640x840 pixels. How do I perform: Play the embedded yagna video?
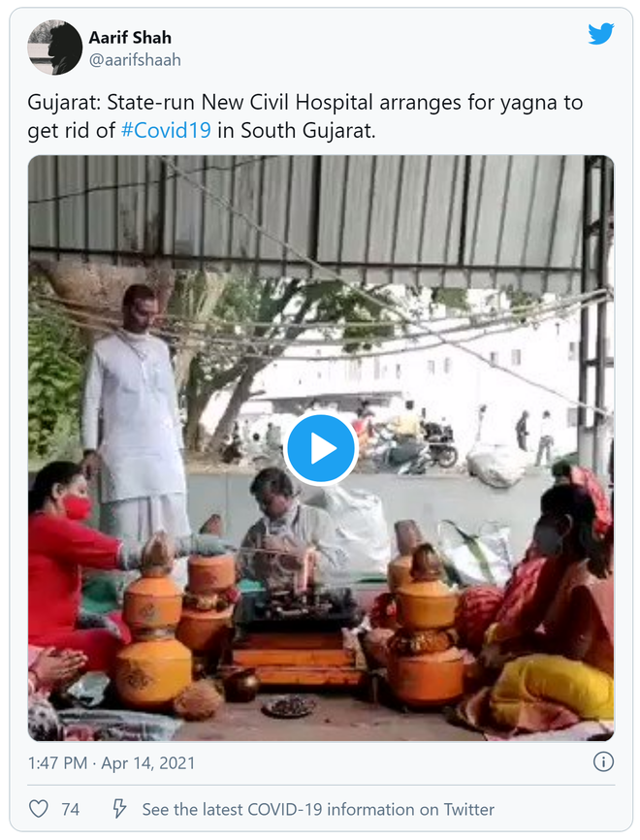pyautogui.click(x=321, y=448)
